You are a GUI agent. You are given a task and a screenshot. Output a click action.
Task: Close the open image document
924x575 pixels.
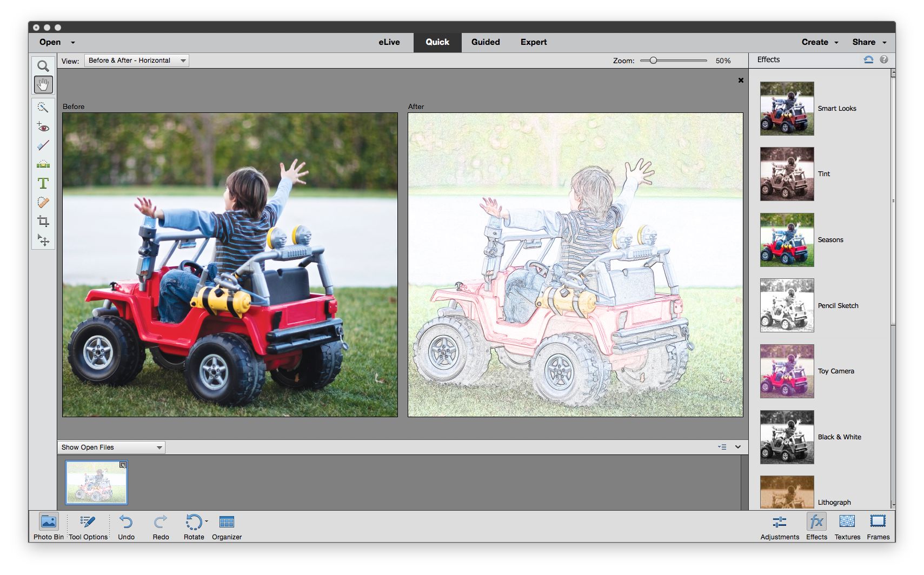click(741, 81)
